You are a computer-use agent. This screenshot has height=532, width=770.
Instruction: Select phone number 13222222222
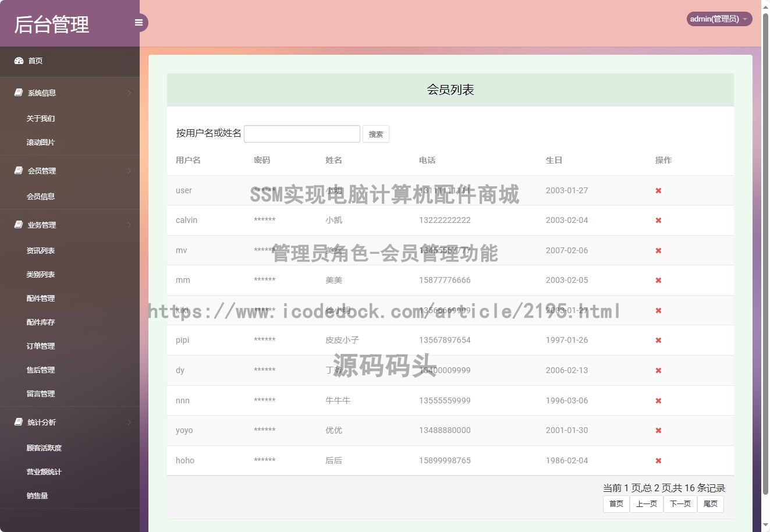point(445,220)
